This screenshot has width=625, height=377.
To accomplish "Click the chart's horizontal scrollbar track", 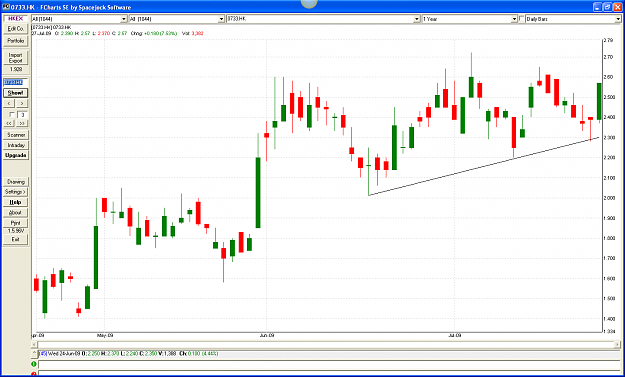I will point(326,344).
